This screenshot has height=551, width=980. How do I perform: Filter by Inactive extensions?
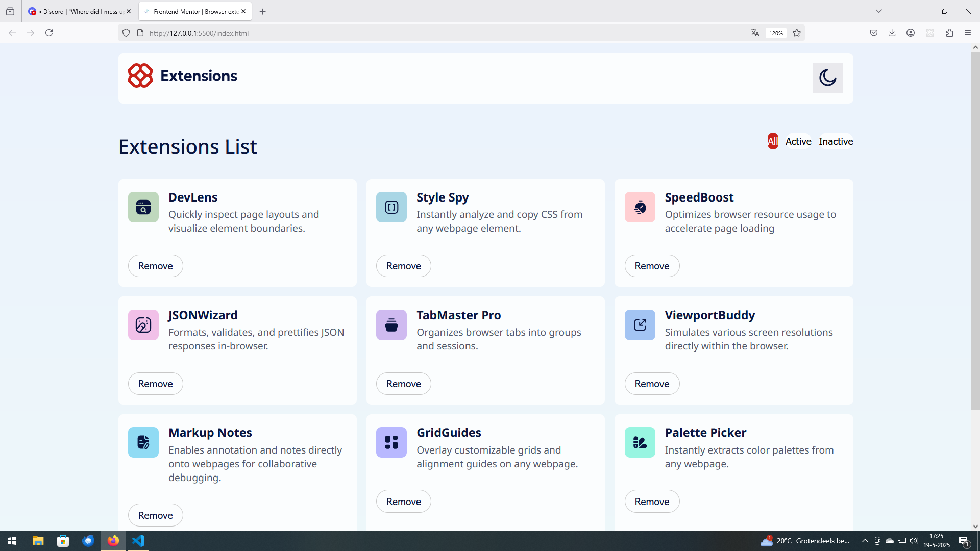click(x=836, y=141)
